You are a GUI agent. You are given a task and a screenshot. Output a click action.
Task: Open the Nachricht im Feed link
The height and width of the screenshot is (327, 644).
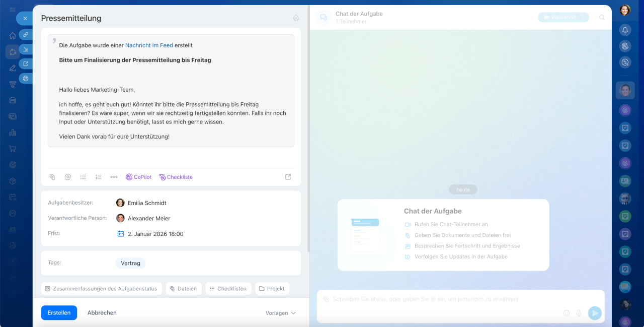149,45
